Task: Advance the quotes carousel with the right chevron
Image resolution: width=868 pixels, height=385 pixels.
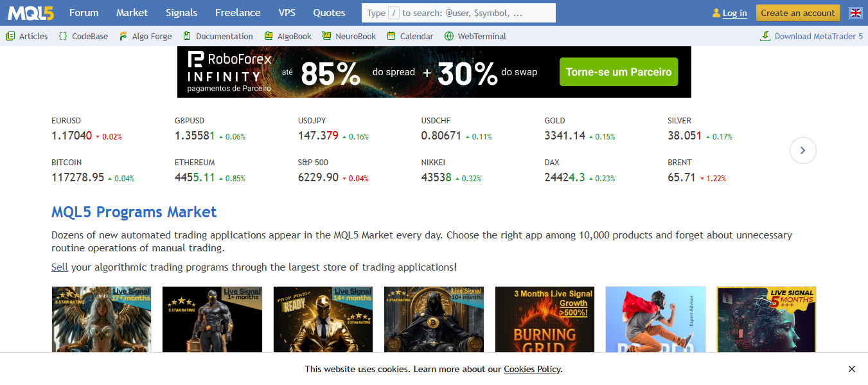Action: coord(802,150)
